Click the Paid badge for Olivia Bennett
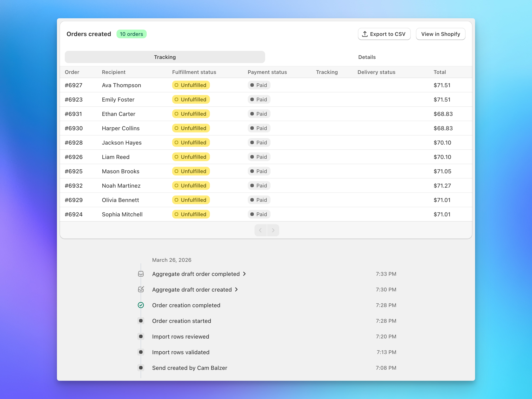Viewport: 532px width, 399px height. pyautogui.click(x=259, y=200)
